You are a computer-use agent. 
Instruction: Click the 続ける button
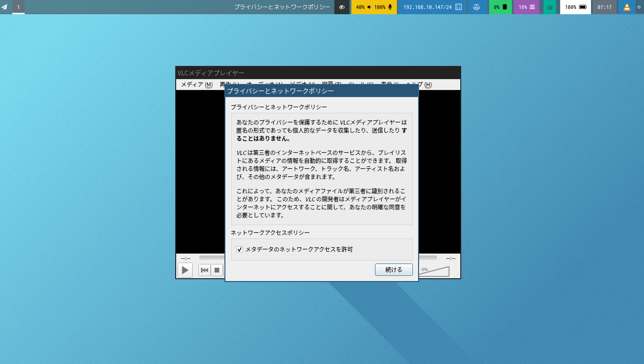[x=394, y=270]
